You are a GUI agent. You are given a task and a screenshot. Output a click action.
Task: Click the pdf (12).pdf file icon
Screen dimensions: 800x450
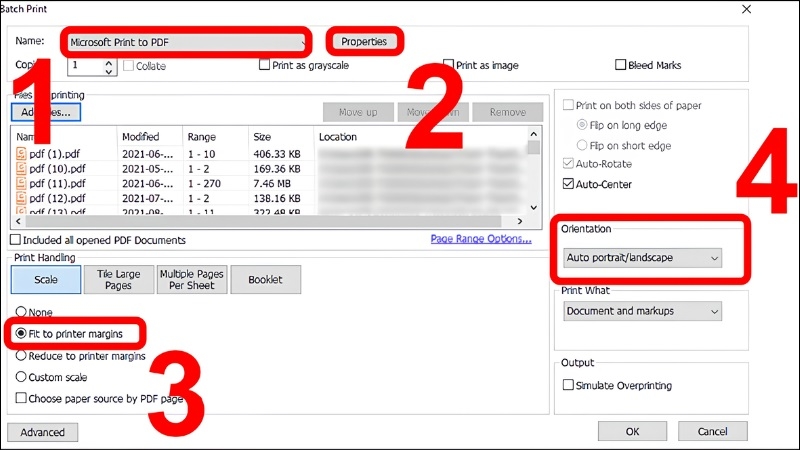tap(21, 198)
